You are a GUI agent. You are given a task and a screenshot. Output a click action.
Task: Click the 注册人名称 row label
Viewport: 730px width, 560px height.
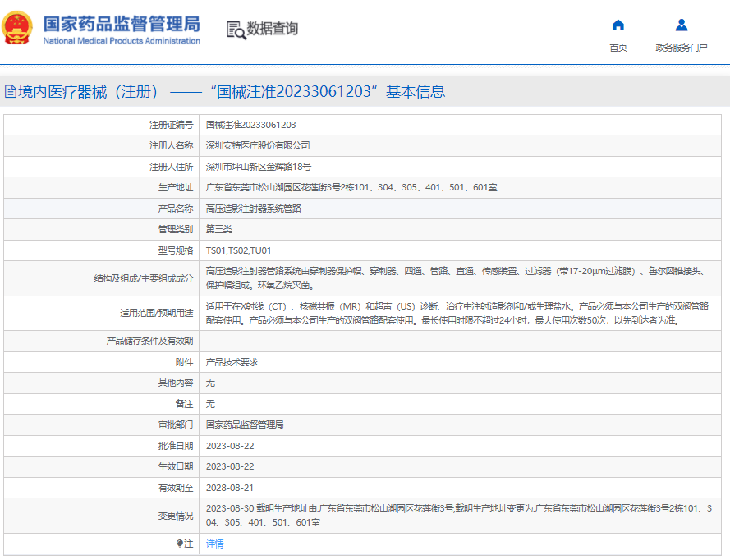point(171,145)
